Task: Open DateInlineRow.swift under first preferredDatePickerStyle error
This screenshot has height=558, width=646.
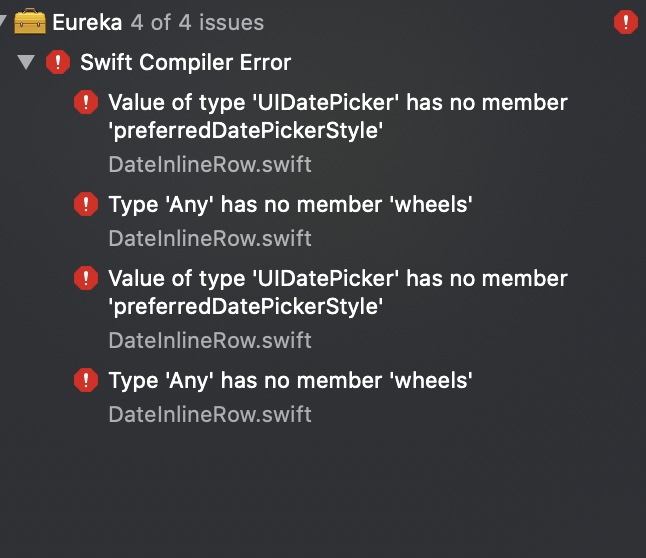Action: [x=210, y=164]
